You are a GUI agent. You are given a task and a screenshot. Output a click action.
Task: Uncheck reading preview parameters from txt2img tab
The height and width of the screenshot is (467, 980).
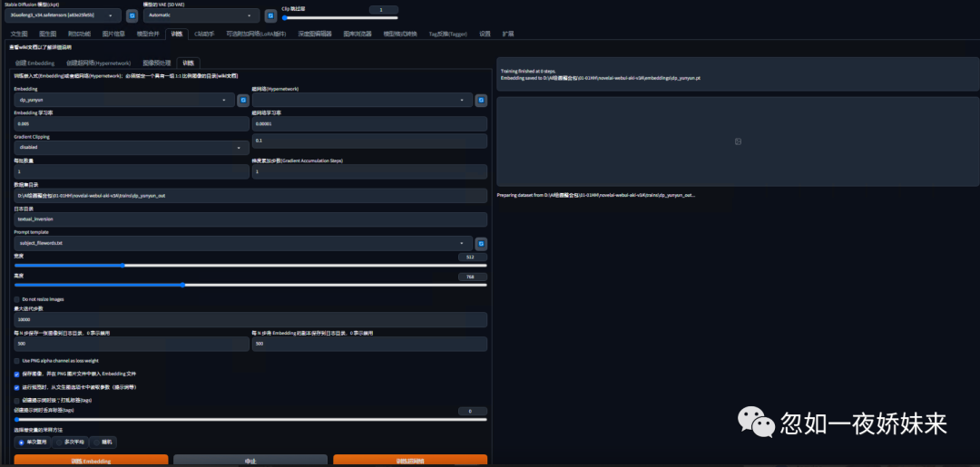pyautogui.click(x=17, y=387)
